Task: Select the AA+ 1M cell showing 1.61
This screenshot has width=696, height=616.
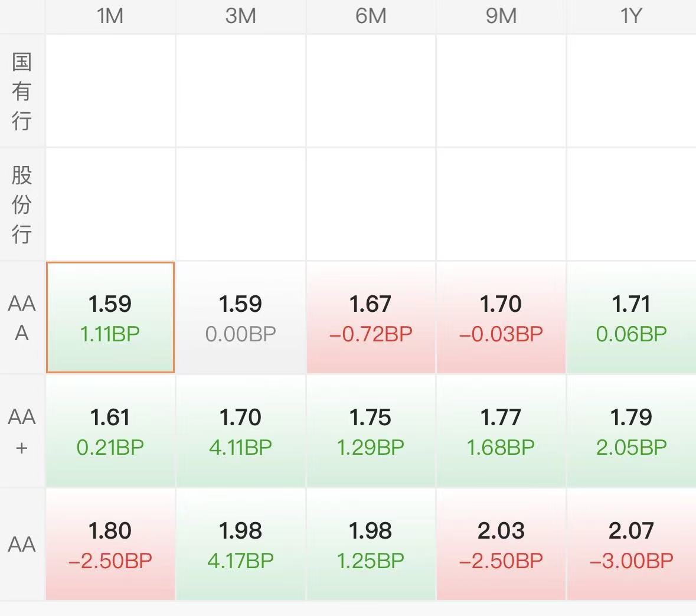Action: [110, 431]
